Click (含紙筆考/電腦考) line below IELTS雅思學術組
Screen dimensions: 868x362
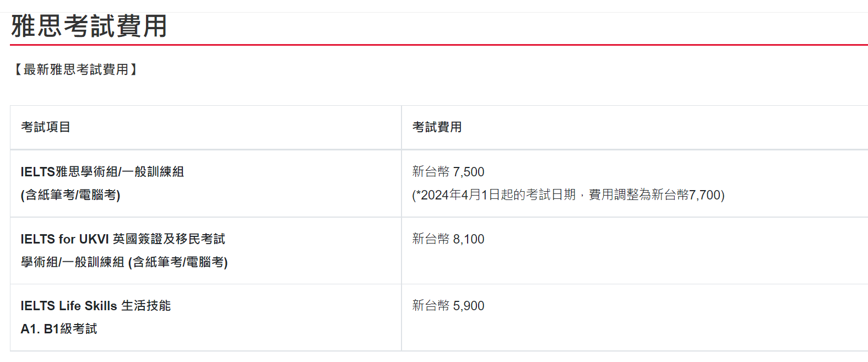(70, 195)
